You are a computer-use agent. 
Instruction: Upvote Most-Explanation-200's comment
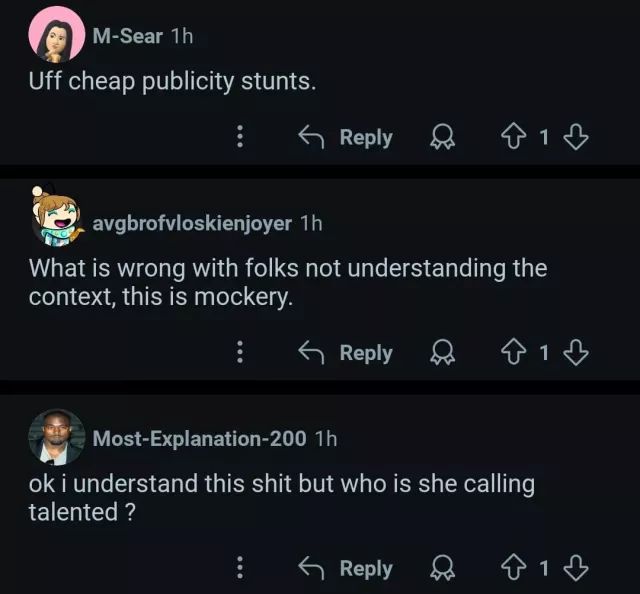coord(513,568)
